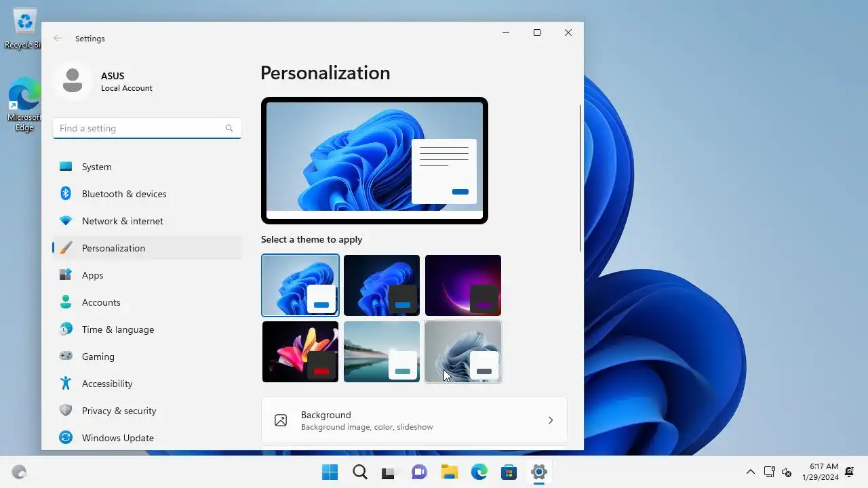This screenshot has height=488, width=868.
Task: Click the Network & internet wifi icon
Action: tap(66, 221)
